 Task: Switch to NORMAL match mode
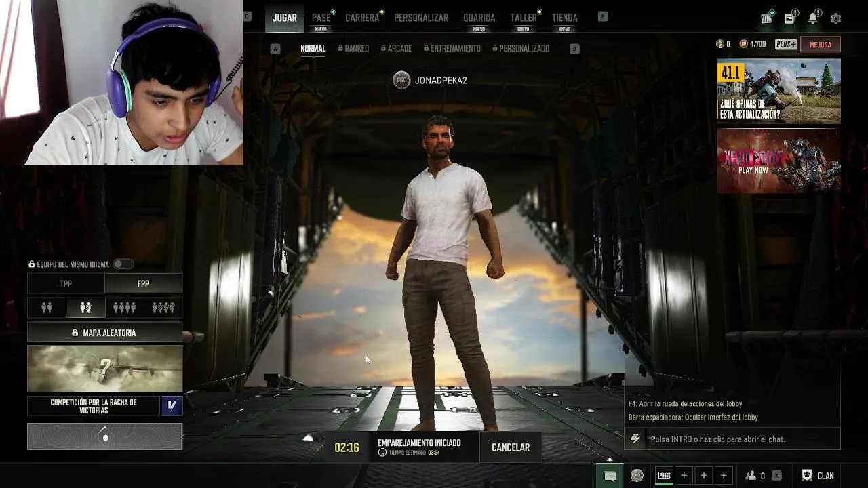click(x=313, y=49)
